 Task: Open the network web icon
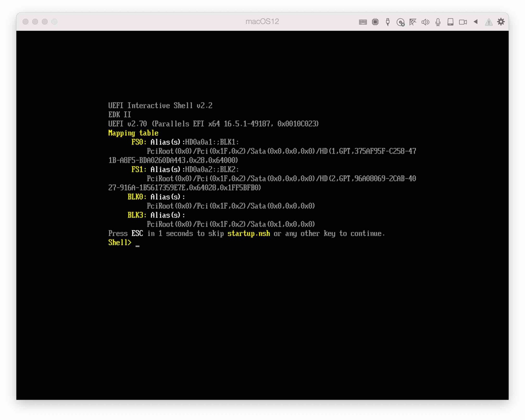[x=413, y=22]
